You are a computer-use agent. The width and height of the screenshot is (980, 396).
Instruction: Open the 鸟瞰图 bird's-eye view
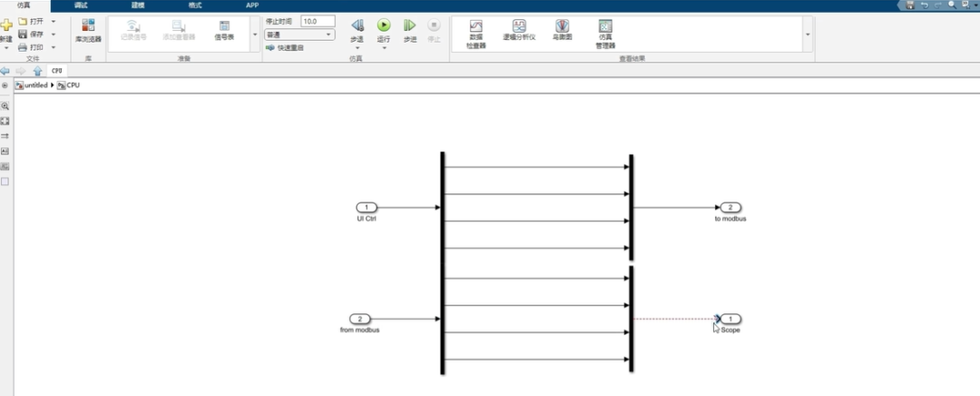[x=563, y=30]
